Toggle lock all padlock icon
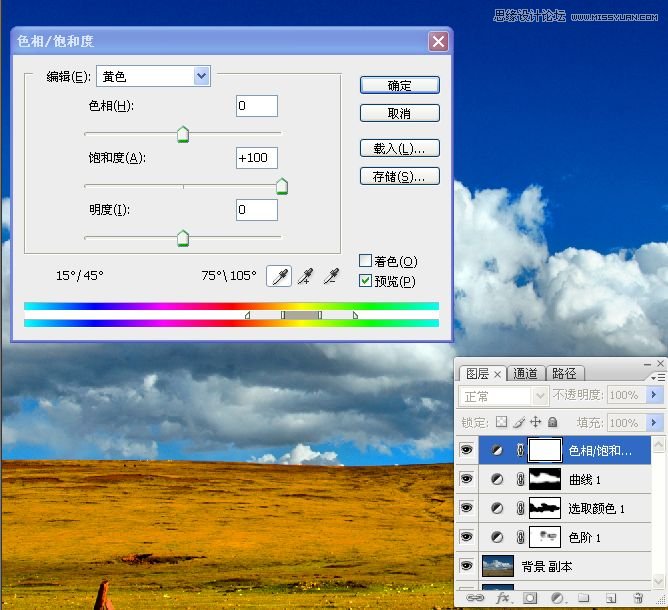Image resolution: width=668 pixels, height=610 pixels. point(553,422)
